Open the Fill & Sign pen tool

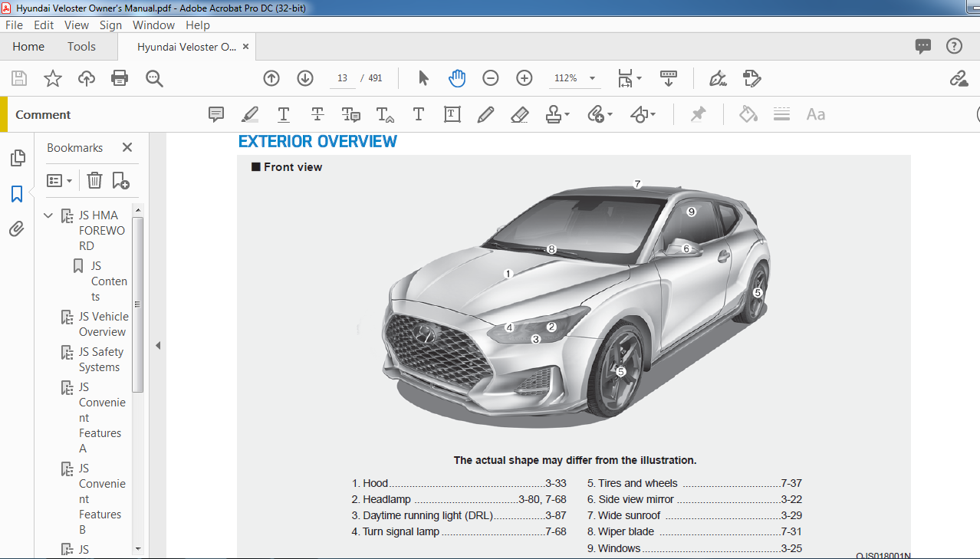(718, 78)
